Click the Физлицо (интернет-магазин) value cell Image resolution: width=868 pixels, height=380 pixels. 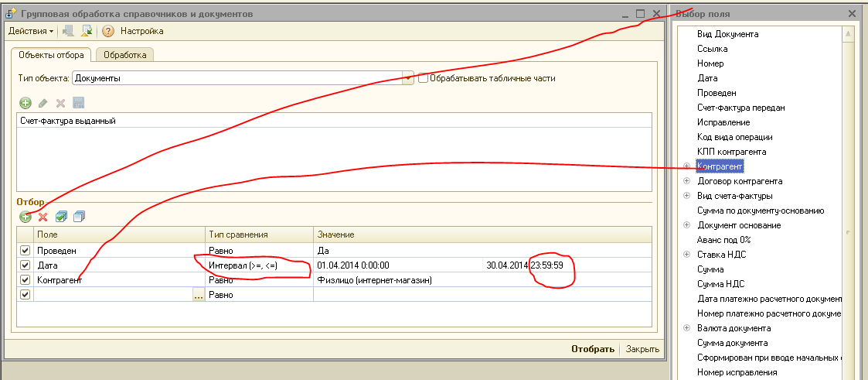point(482,280)
